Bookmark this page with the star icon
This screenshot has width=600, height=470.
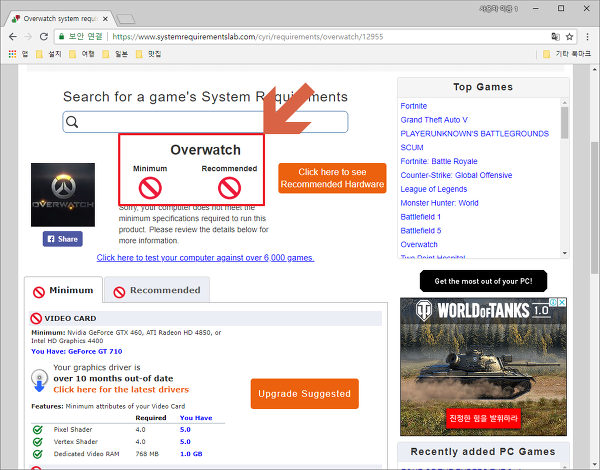pyautogui.click(x=569, y=37)
